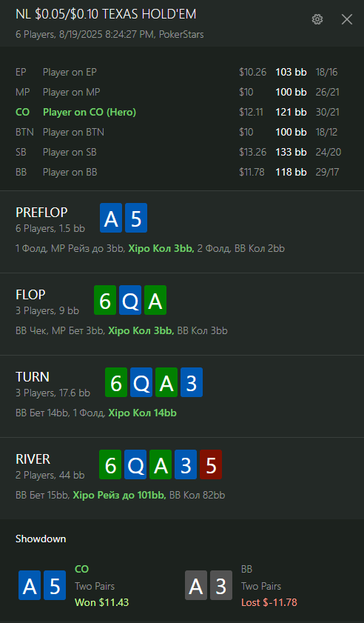Click the RIVER section heading
The image size is (364, 623).
point(33,459)
